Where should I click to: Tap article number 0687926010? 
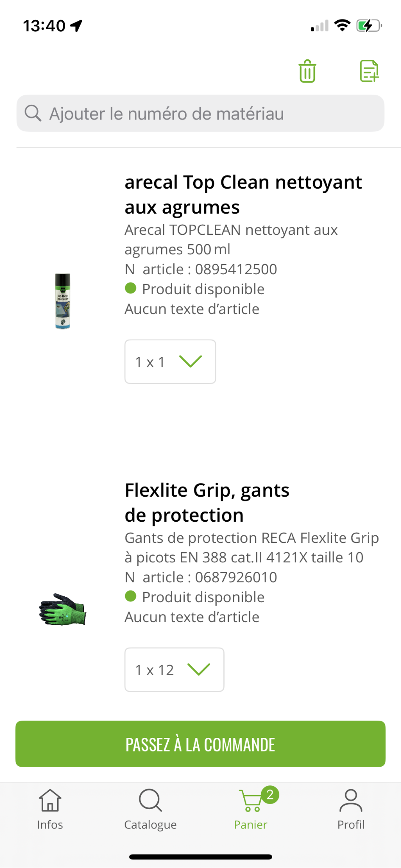click(x=236, y=577)
